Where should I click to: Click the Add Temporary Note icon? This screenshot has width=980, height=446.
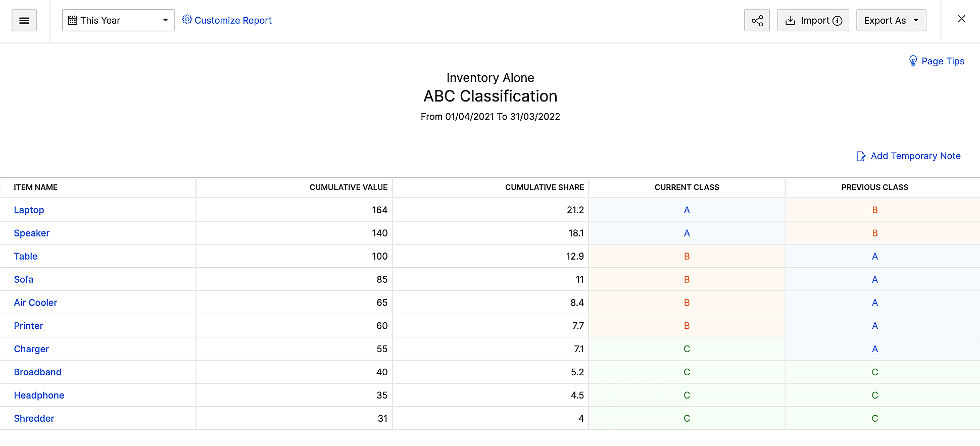pyautogui.click(x=861, y=156)
